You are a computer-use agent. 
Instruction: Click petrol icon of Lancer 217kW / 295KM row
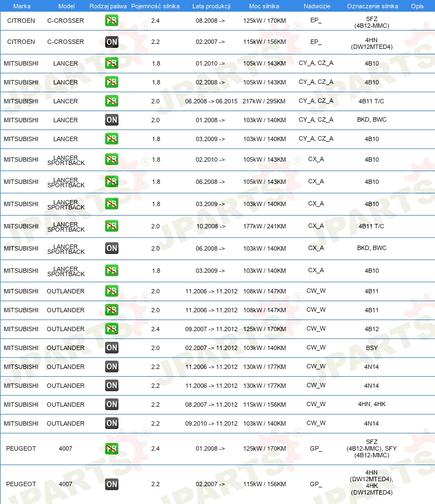tap(112, 101)
